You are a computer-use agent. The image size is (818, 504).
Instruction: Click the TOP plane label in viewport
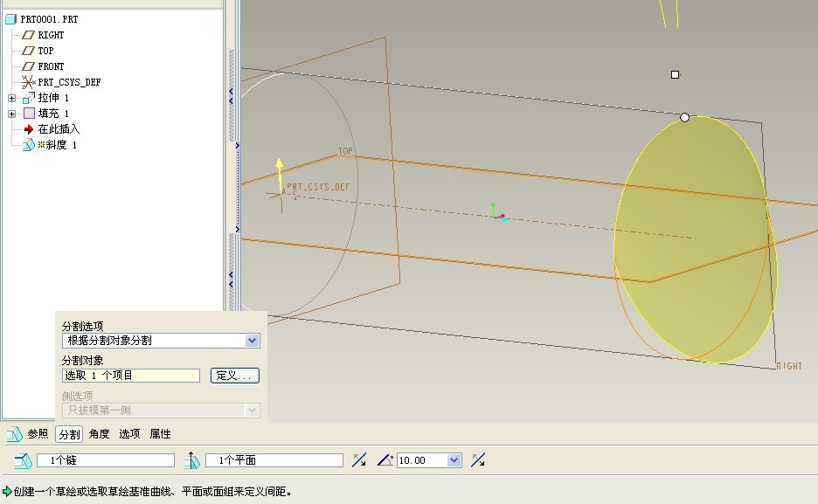pos(345,151)
